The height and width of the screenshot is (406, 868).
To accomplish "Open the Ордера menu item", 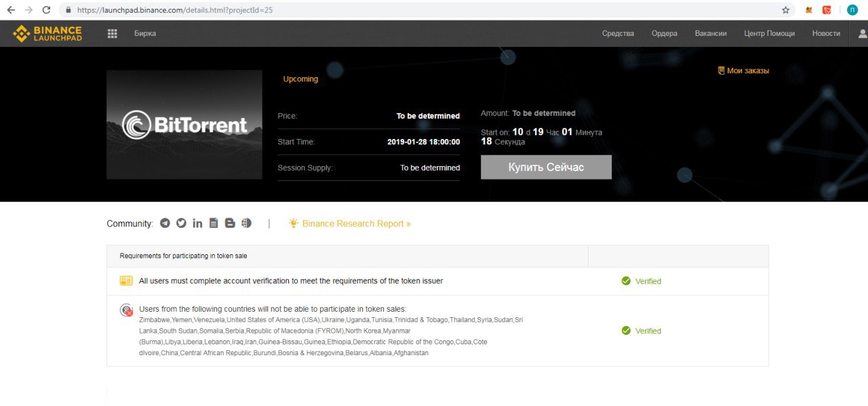I will click(665, 33).
